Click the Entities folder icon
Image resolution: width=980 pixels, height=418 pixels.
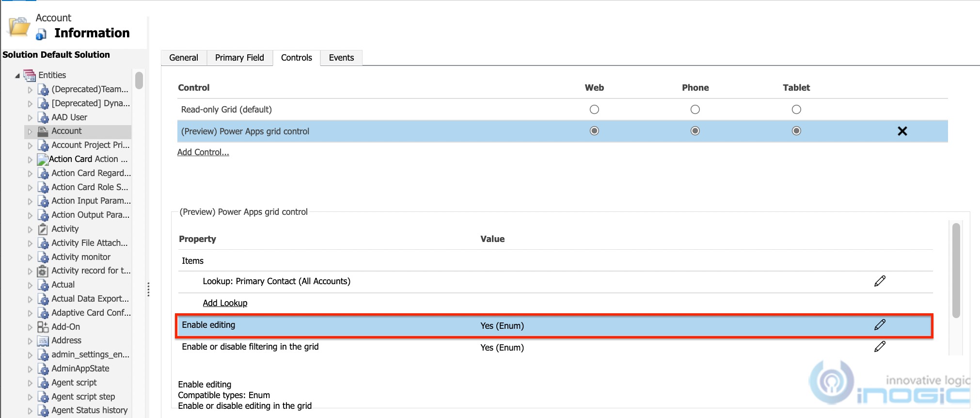pyautogui.click(x=30, y=75)
